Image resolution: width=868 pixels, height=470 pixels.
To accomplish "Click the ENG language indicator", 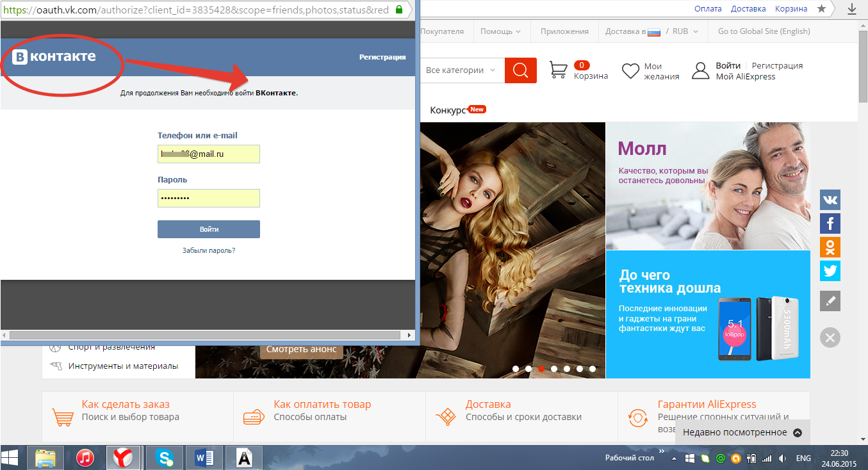I will tap(803, 458).
